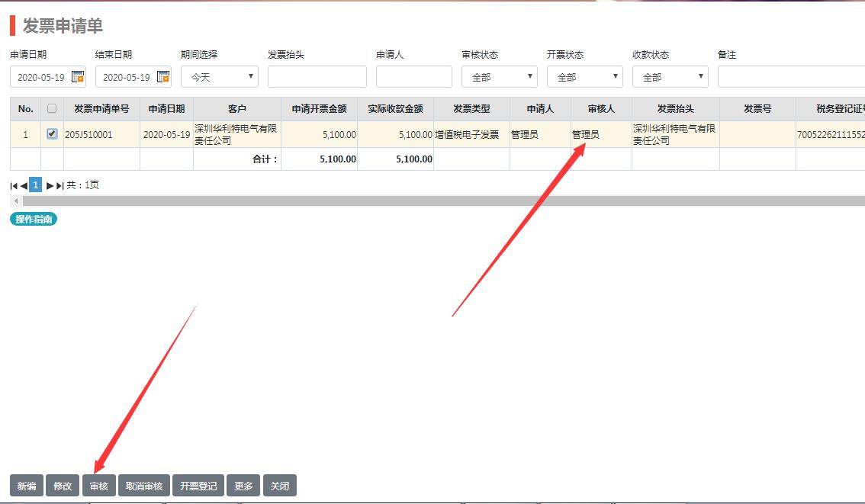The image size is (865, 504).
Task: Open the 审核状态 dropdown
Action: click(499, 77)
